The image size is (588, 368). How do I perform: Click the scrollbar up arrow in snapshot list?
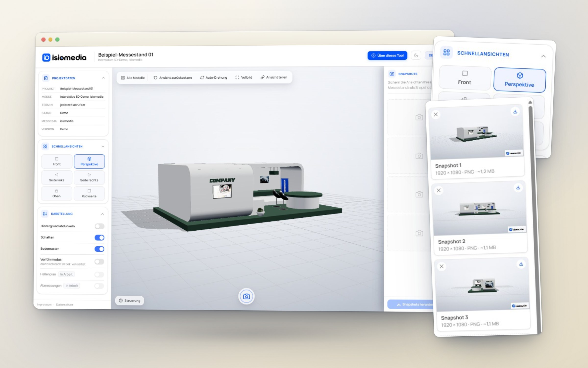530,102
